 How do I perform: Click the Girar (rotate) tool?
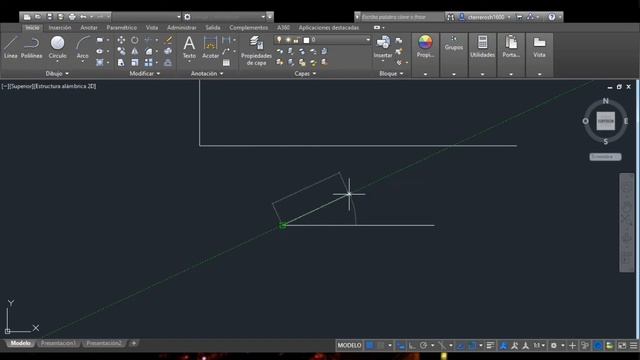pyautogui.click(x=135, y=40)
